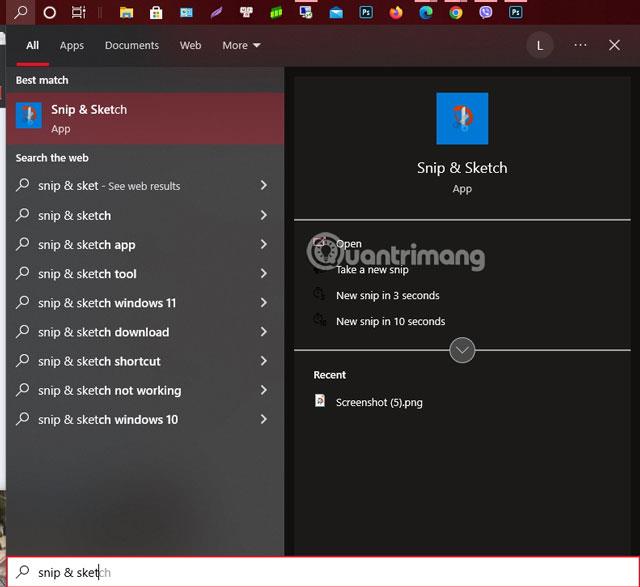
Task: Open Cortana circle icon on taskbar
Action: [49, 13]
